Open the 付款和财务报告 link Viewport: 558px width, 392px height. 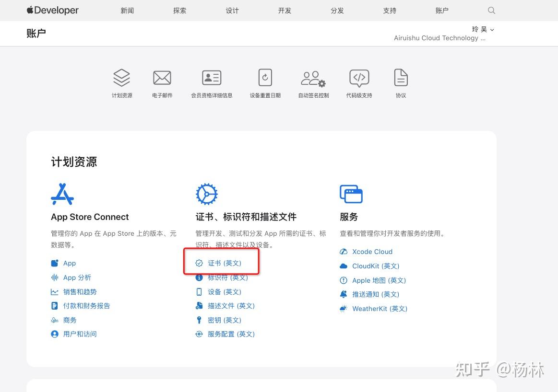(x=86, y=306)
